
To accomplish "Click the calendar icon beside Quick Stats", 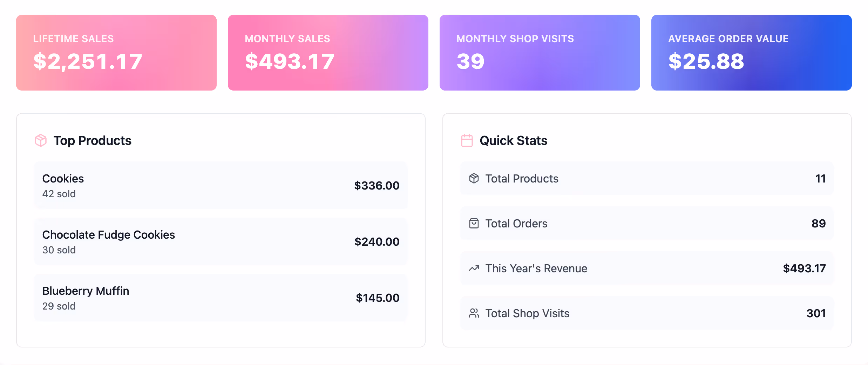I will [x=467, y=140].
